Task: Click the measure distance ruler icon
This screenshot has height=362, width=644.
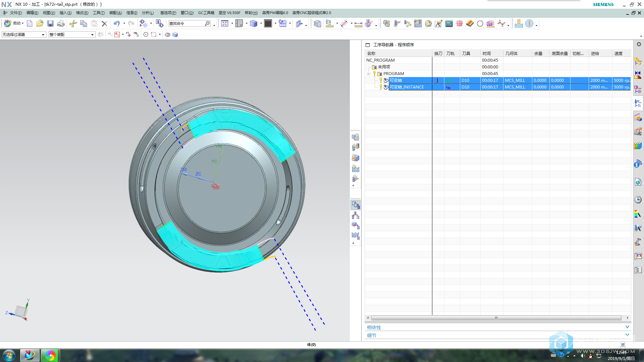Action: coord(358,24)
